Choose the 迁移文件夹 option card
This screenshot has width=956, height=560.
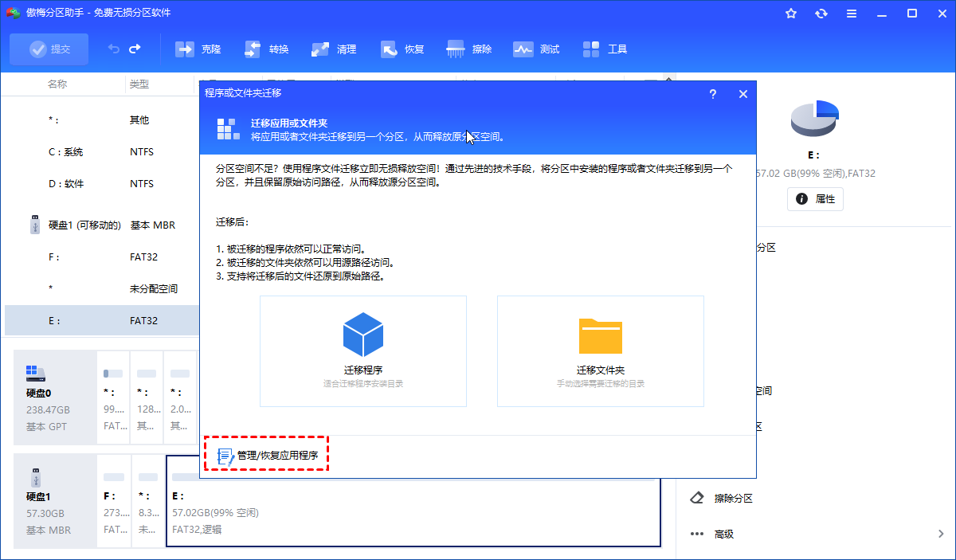[601, 351]
